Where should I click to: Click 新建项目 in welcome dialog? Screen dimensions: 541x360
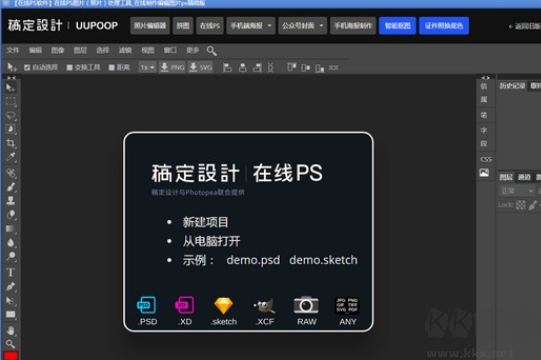tap(205, 222)
